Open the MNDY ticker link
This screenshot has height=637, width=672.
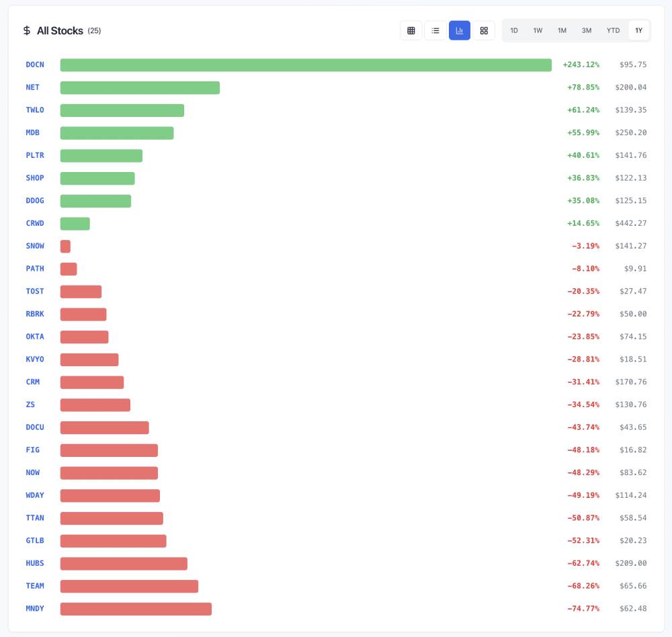(35, 609)
